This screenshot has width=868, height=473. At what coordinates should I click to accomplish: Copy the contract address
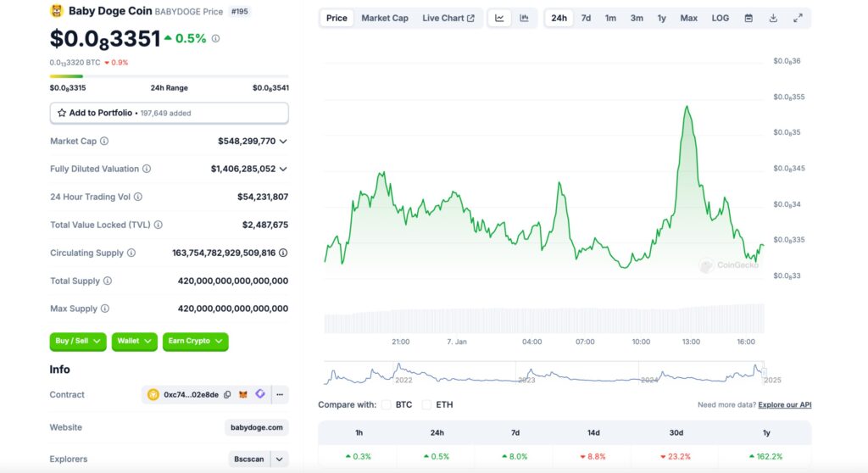(x=227, y=395)
